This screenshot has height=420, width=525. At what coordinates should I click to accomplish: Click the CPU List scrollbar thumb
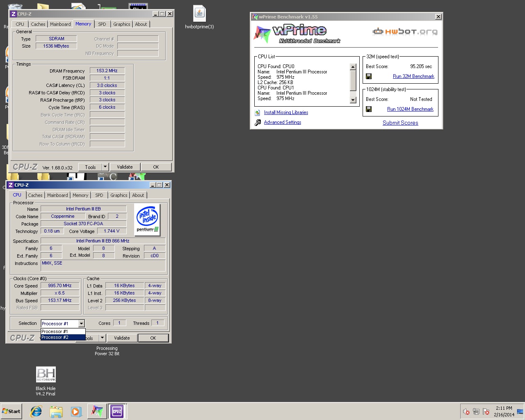click(353, 80)
